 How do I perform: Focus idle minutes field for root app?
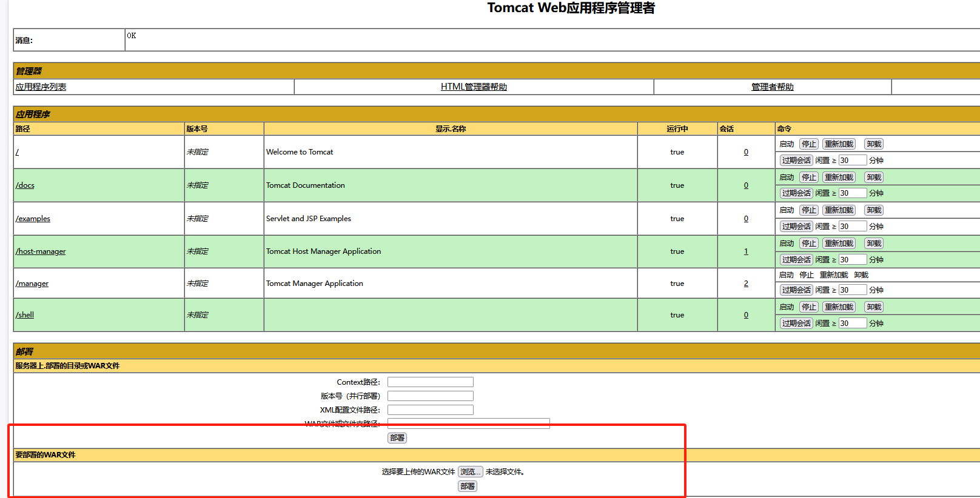click(x=853, y=161)
